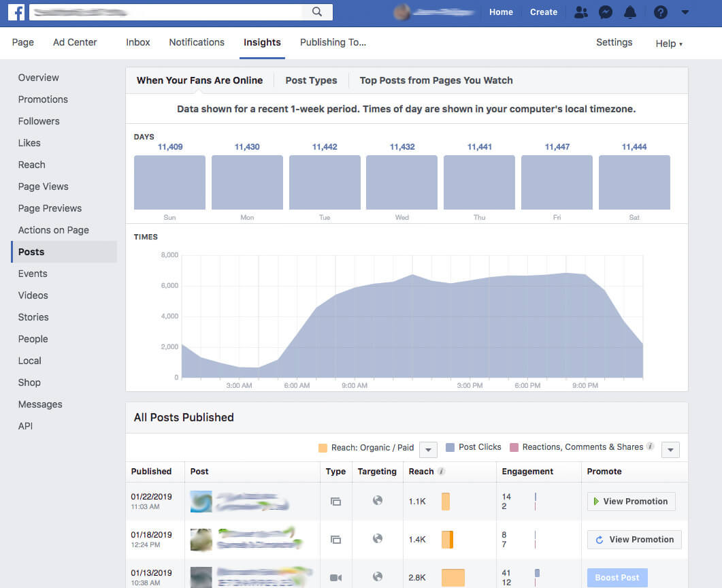The width and height of the screenshot is (722, 588).
Task: Click the Facebook logo
Action: tap(16, 11)
